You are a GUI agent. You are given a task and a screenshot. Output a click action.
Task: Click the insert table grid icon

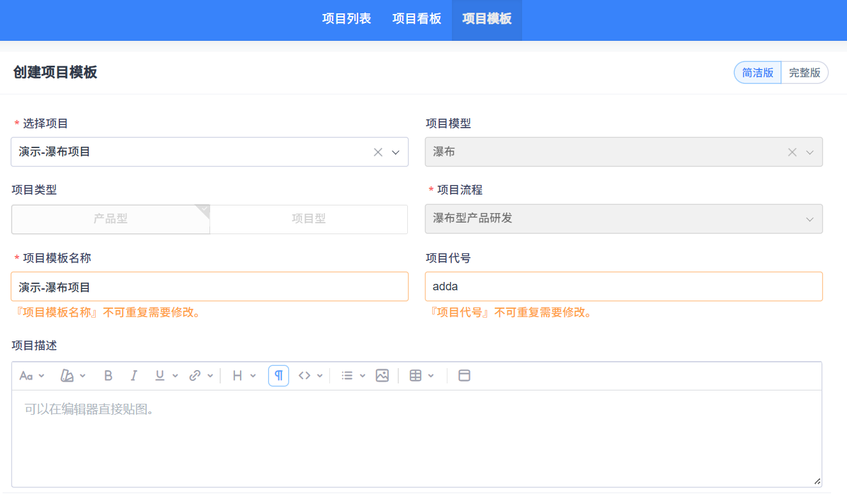(x=416, y=376)
